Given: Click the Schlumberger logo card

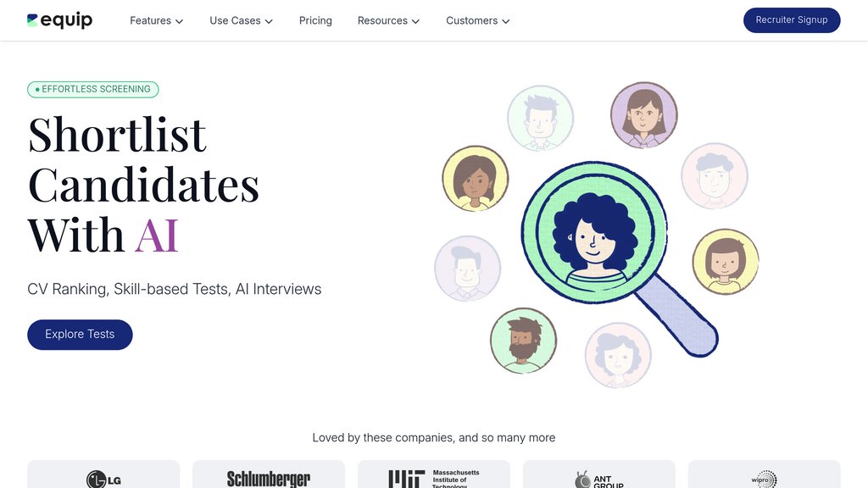Looking at the screenshot, I should tap(269, 477).
